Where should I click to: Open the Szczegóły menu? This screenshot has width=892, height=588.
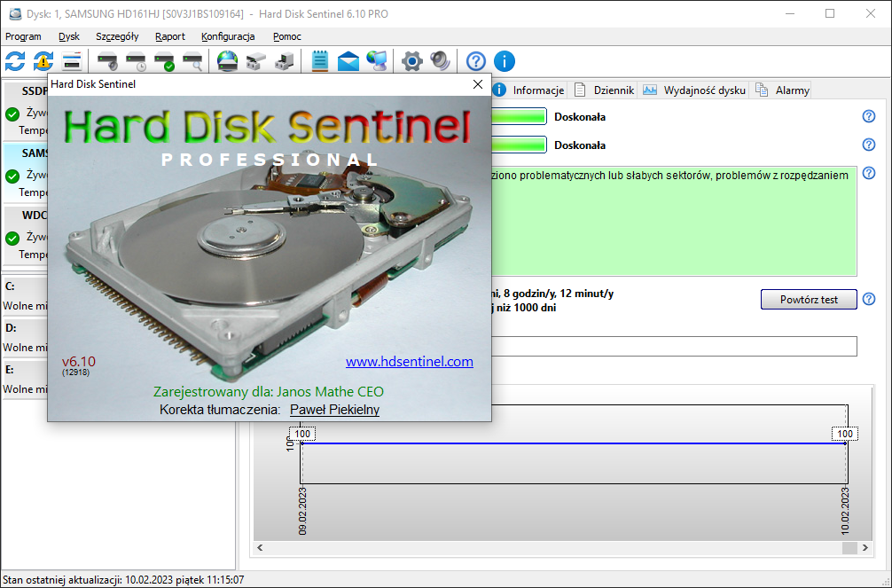117,36
